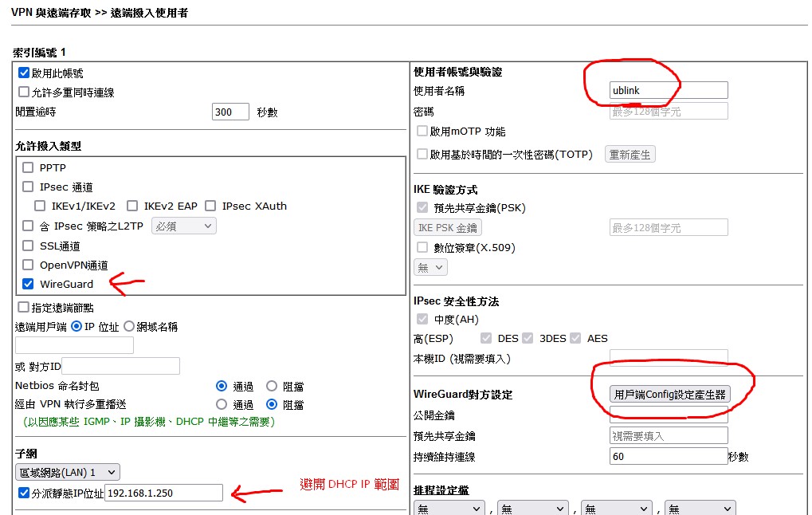Select 通過 for VPN 多重播送
Image resolution: width=812 pixels, height=515 pixels.
pos(222,404)
